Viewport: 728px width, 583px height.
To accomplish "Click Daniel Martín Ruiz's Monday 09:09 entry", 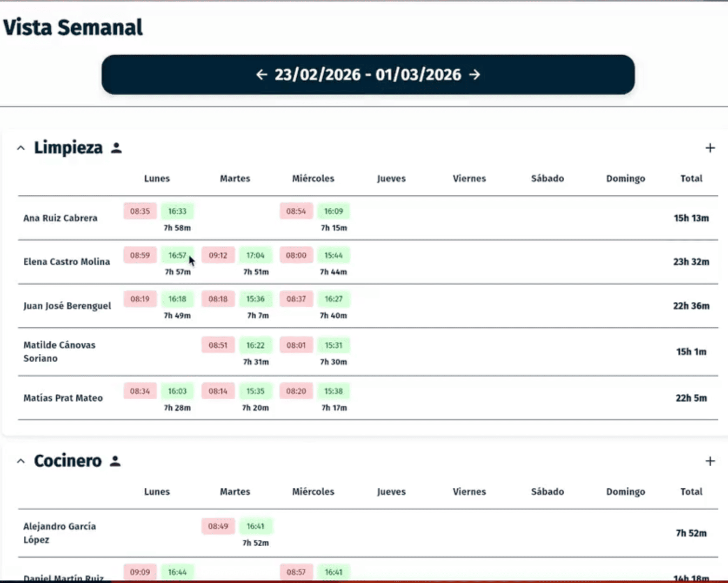I will 140,572.
